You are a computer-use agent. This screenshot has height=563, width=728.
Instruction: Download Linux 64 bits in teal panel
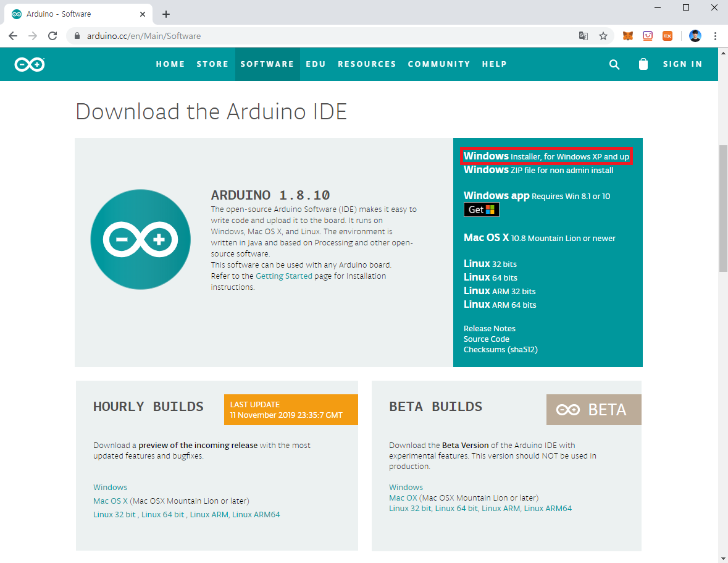pos(490,277)
